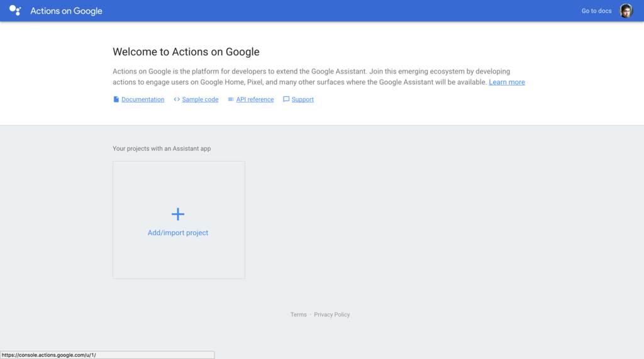This screenshot has height=359, width=644.
Task: Open the Sample code link
Action: tap(200, 99)
